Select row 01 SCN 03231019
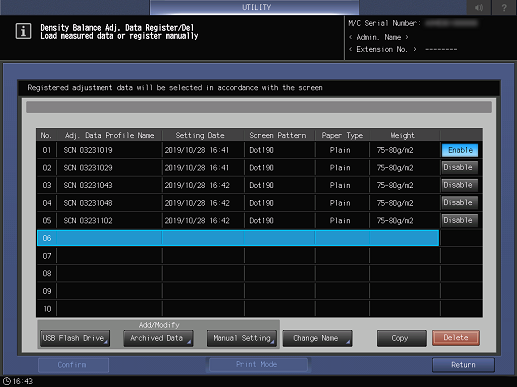 point(238,150)
